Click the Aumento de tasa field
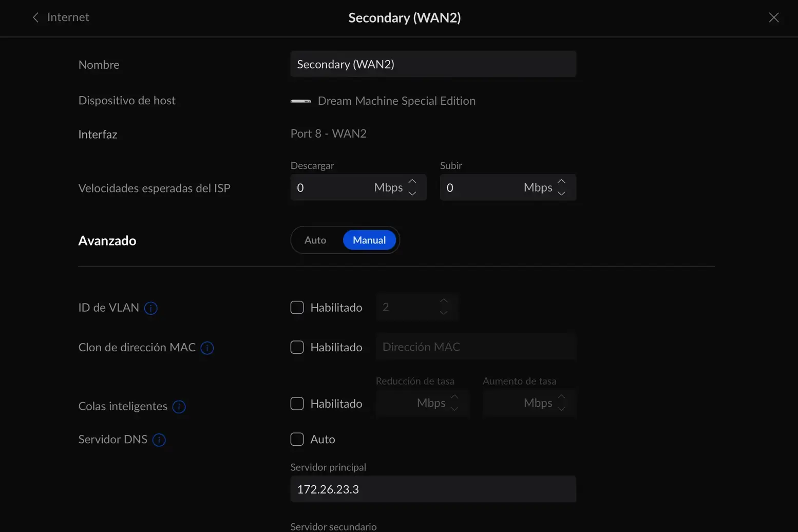Viewport: 798px width, 532px height. click(x=529, y=403)
